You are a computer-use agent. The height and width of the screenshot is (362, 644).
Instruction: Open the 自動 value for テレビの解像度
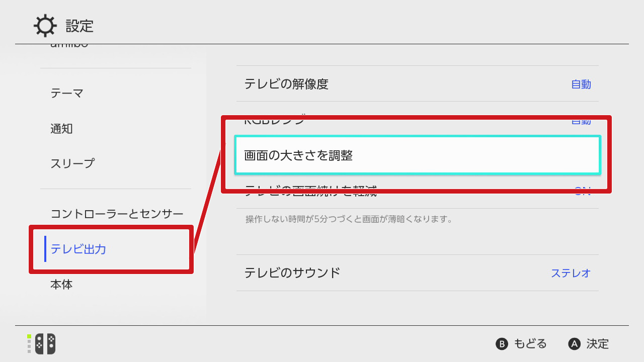(x=581, y=84)
